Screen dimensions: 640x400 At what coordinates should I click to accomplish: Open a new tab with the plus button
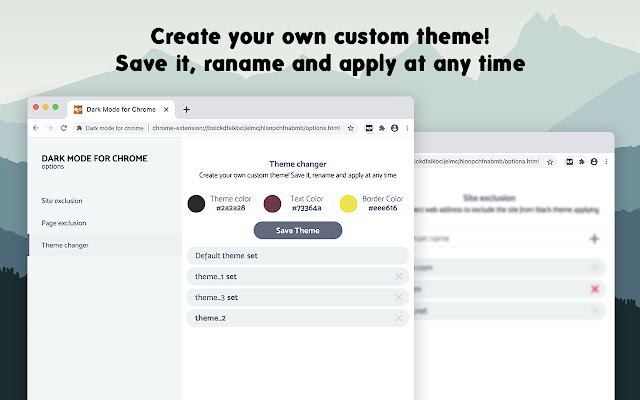[187, 109]
